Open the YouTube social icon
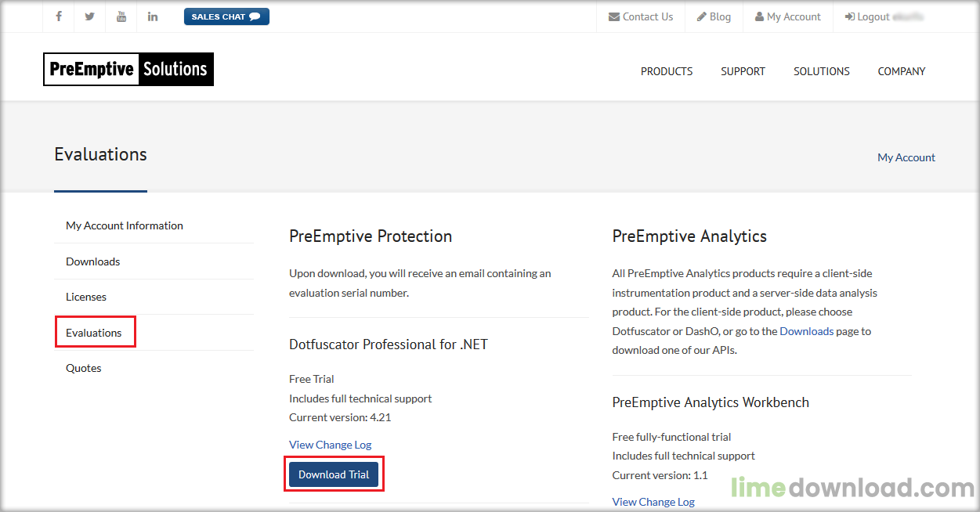The image size is (980, 512). click(121, 16)
